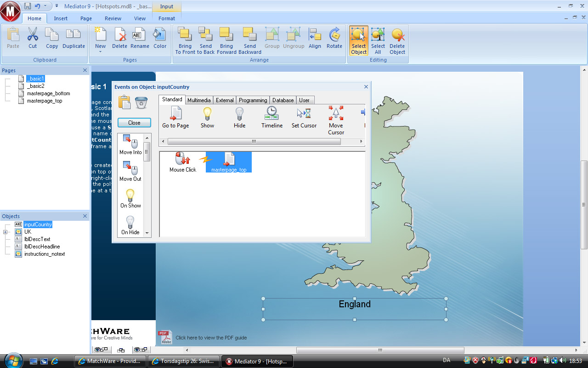Screen dimensions: 588x368
Task: Pick the Timeline action icon
Action: pyautogui.click(x=272, y=114)
